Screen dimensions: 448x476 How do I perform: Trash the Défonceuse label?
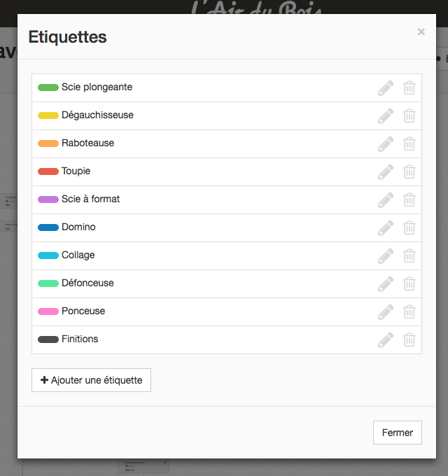click(x=409, y=283)
